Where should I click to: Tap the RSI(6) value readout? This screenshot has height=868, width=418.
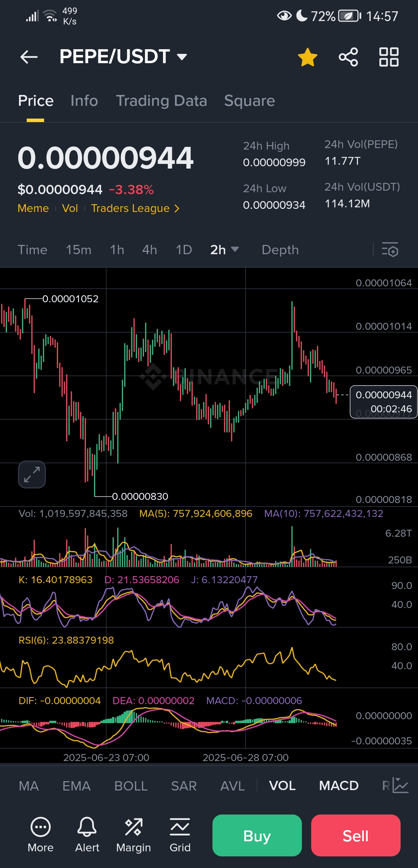click(x=66, y=640)
